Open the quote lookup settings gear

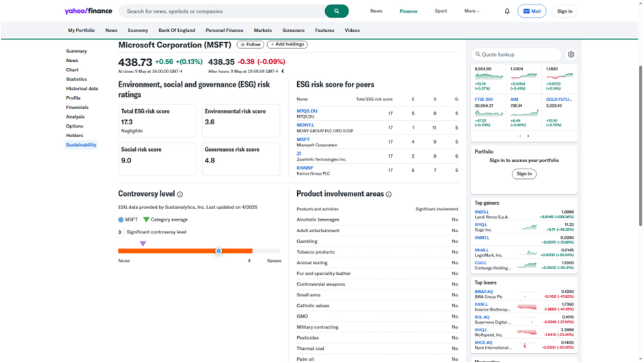(571, 54)
